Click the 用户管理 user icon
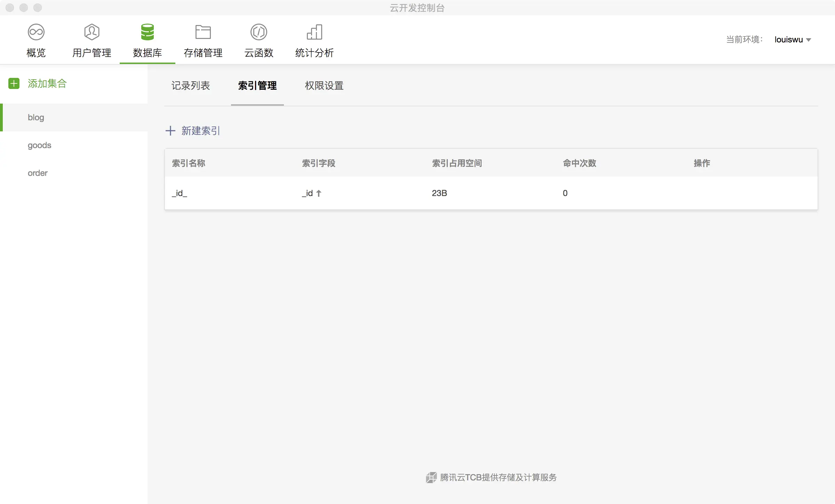 coord(92,32)
